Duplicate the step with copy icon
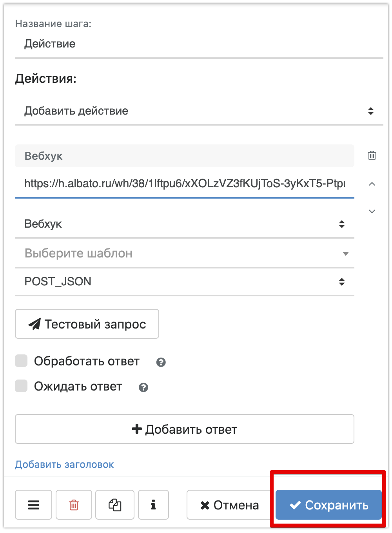 click(115, 505)
